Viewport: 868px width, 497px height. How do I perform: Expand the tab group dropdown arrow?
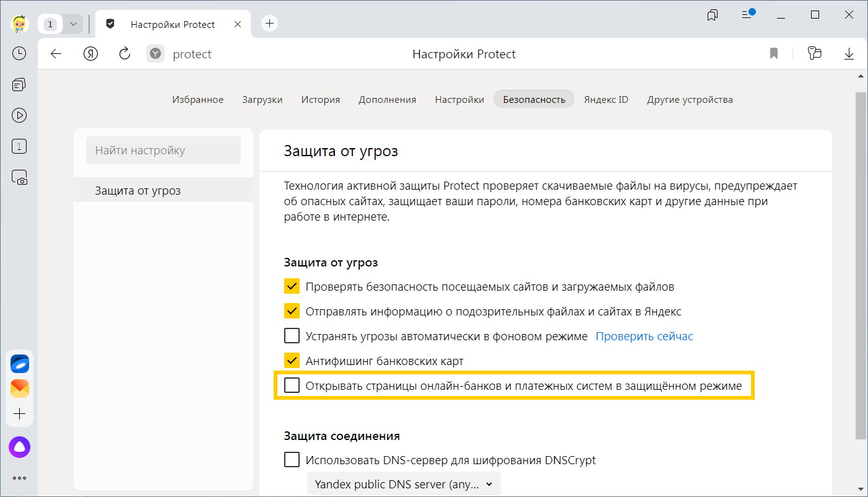(73, 24)
